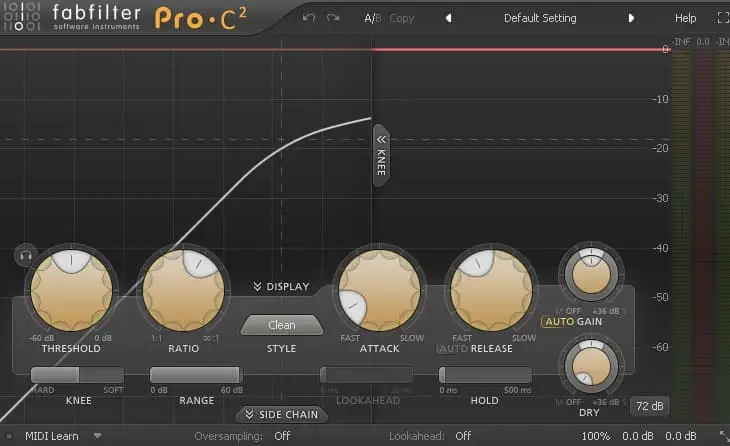Image resolution: width=730 pixels, height=446 pixels.
Task: Expand the SIDE CHAIN panel
Action: click(x=281, y=415)
